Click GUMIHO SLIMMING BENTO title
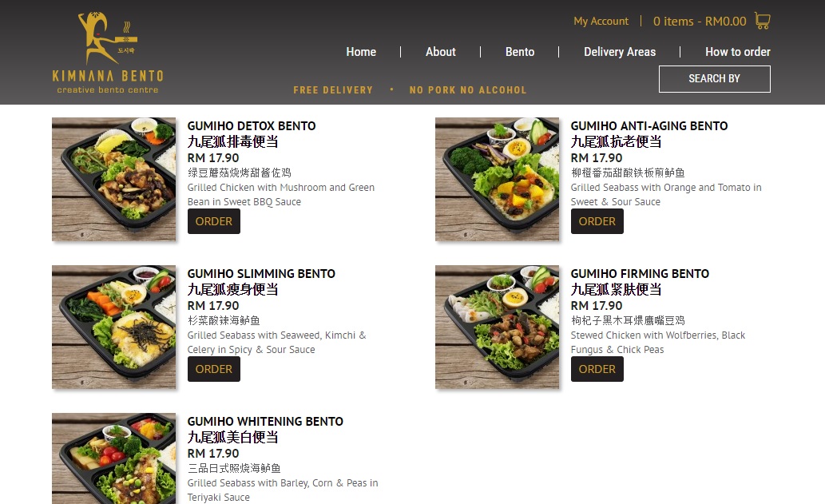 [261, 274]
